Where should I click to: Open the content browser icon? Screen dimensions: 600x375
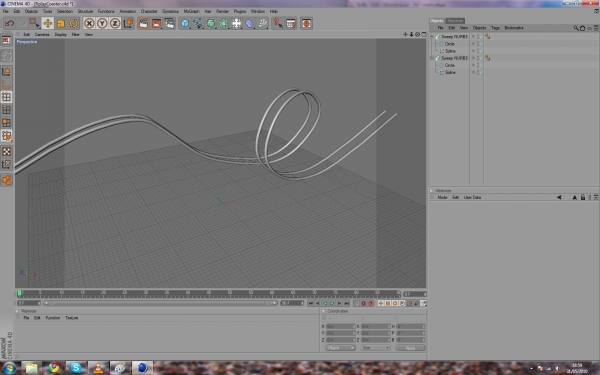coord(291,23)
